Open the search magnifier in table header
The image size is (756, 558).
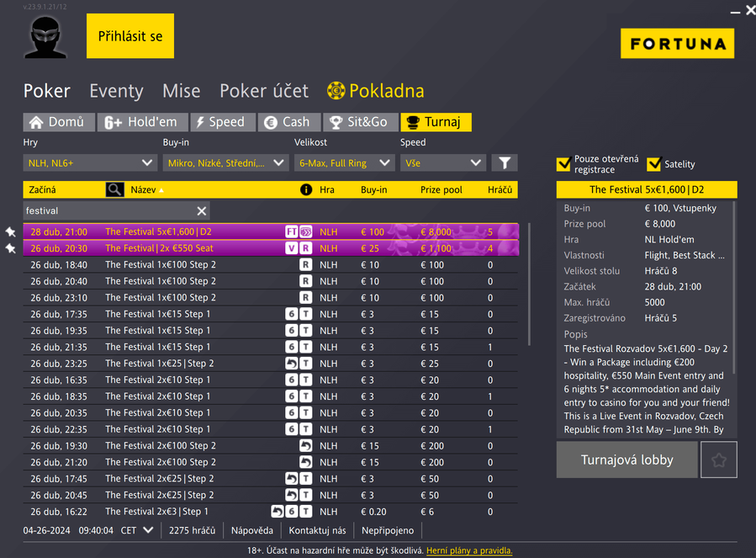(x=114, y=189)
